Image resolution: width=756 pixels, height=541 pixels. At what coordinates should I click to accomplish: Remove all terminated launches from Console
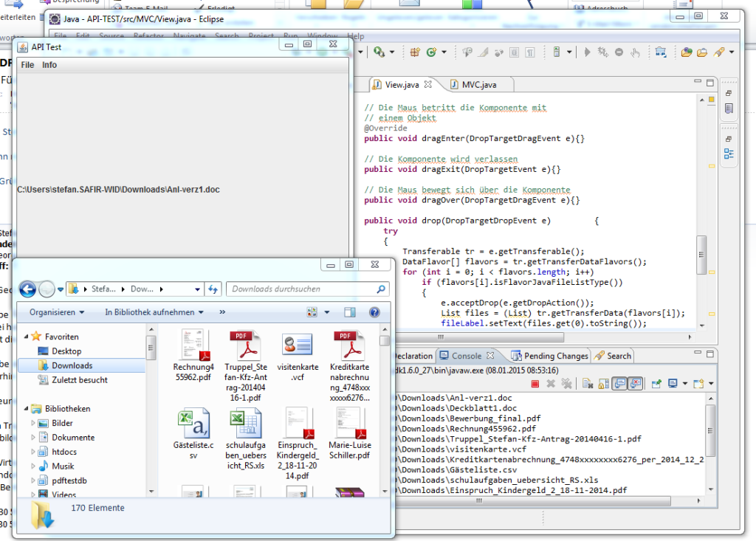coord(567,383)
